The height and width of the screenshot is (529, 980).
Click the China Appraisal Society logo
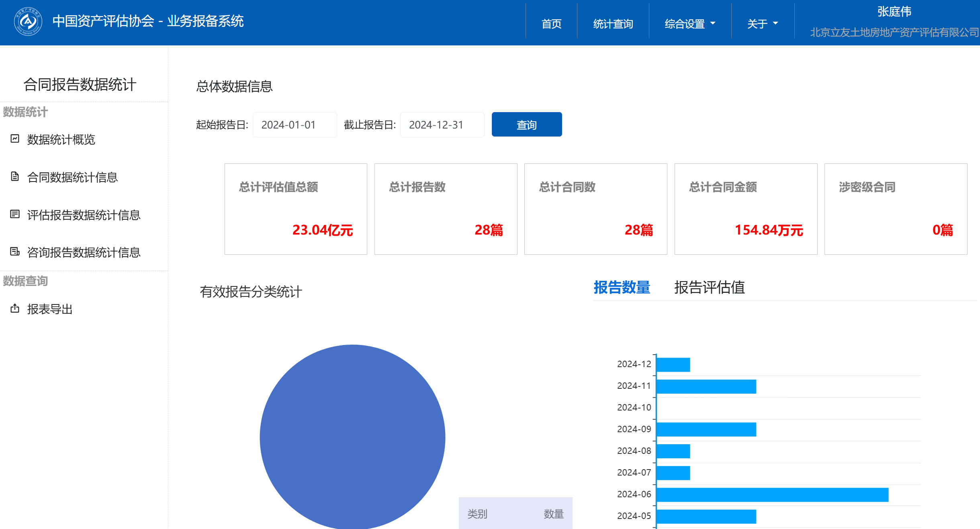pos(28,22)
